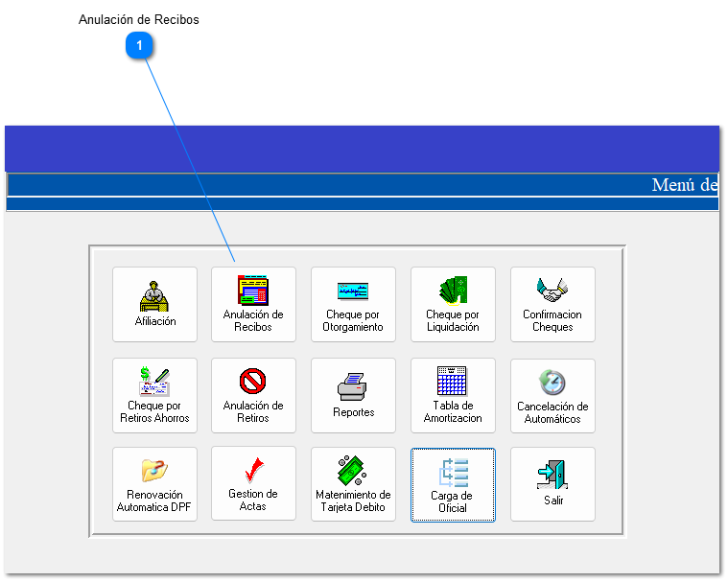Click the bright blue window title bar
The image size is (728, 582).
tap(362, 149)
